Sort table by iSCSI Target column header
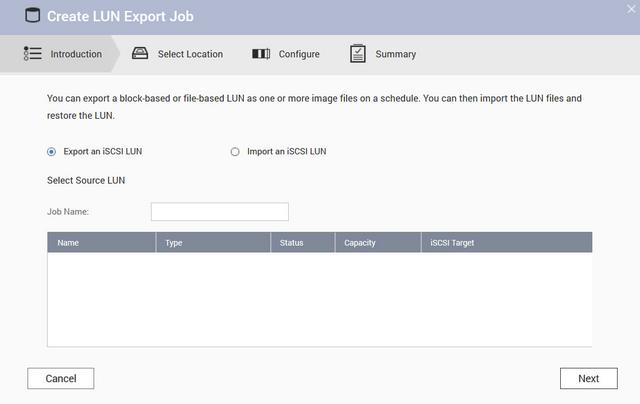 tap(507, 242)
